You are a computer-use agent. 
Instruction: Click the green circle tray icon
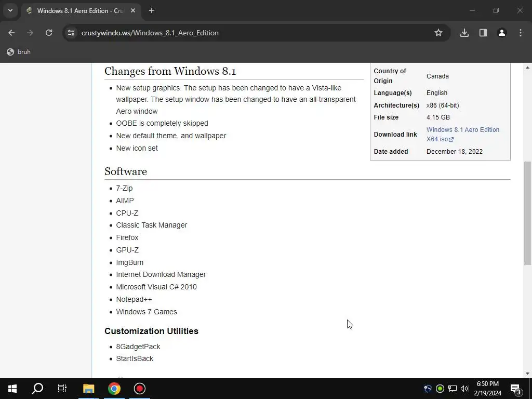coord(440,389)
